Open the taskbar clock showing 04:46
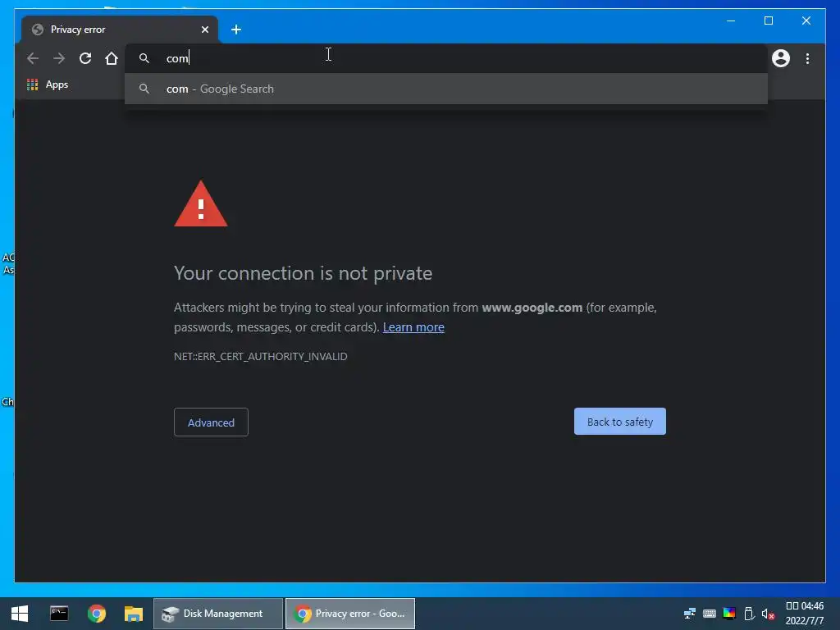840x630 pixels. [805, 614]
